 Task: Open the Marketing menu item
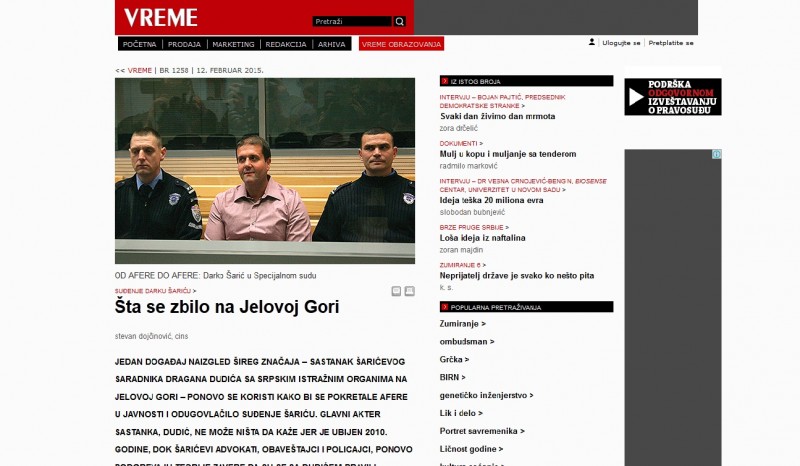click(x=233, y=44)
